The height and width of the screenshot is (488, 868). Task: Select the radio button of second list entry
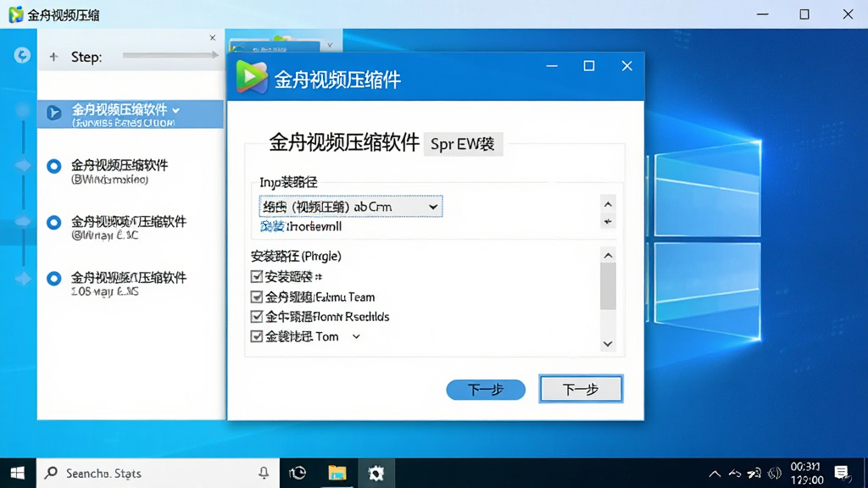[x=53, y=166]
